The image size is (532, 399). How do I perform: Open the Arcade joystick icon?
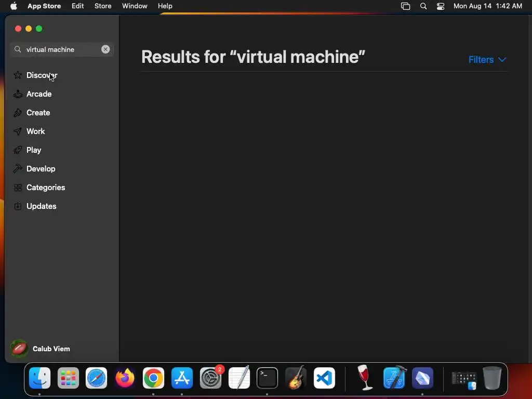point(18,94)
